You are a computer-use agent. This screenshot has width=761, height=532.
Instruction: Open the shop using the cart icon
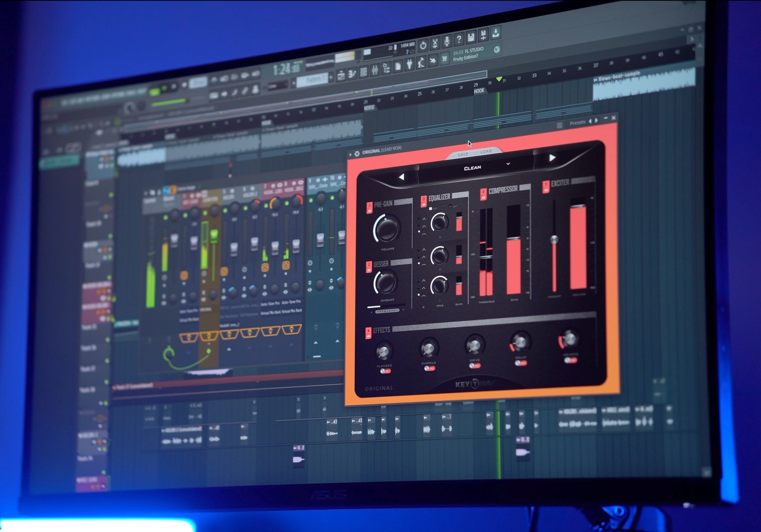[445, 59]
